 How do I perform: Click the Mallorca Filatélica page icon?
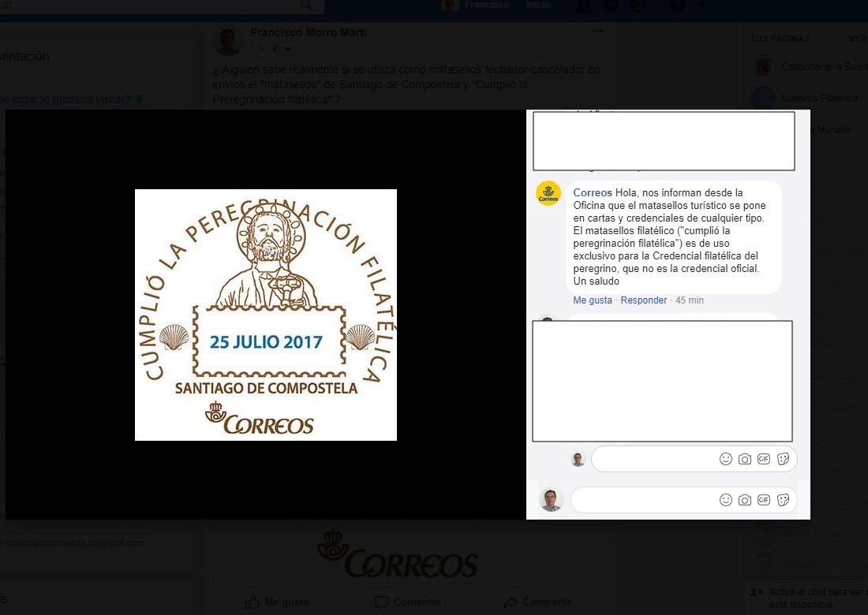coord(763,99)
